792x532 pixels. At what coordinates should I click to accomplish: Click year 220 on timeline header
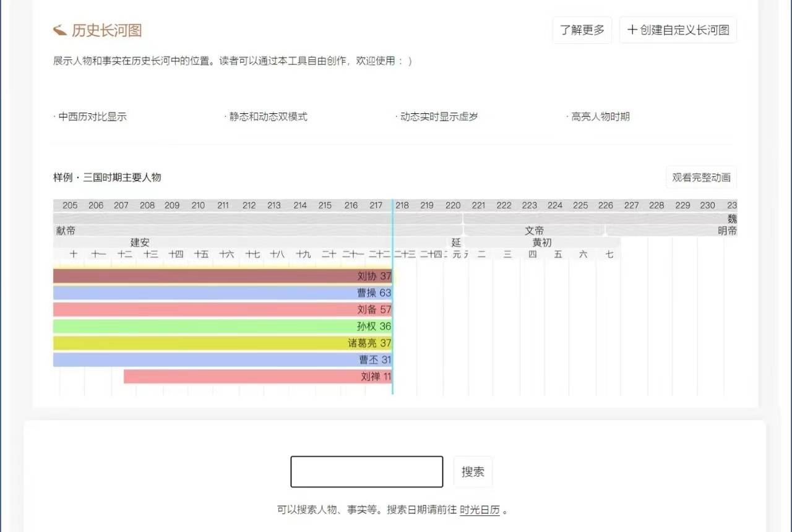pos(453,205)
